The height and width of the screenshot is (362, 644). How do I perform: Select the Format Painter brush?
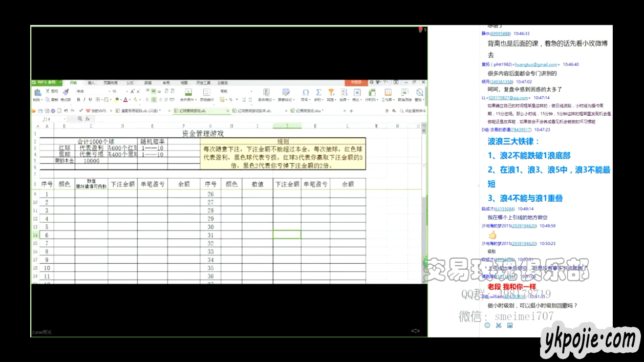[x=66, y=92]
